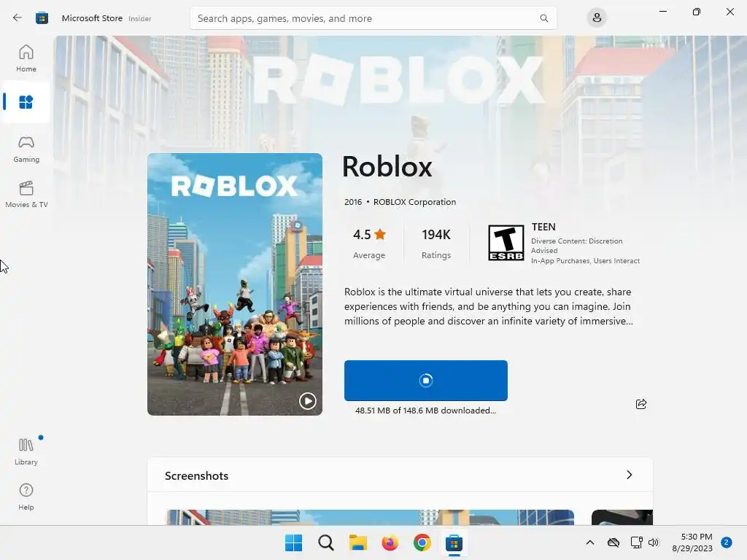
Task: Open ROBLOX Corporation publisher link
Action: point(414,202)
